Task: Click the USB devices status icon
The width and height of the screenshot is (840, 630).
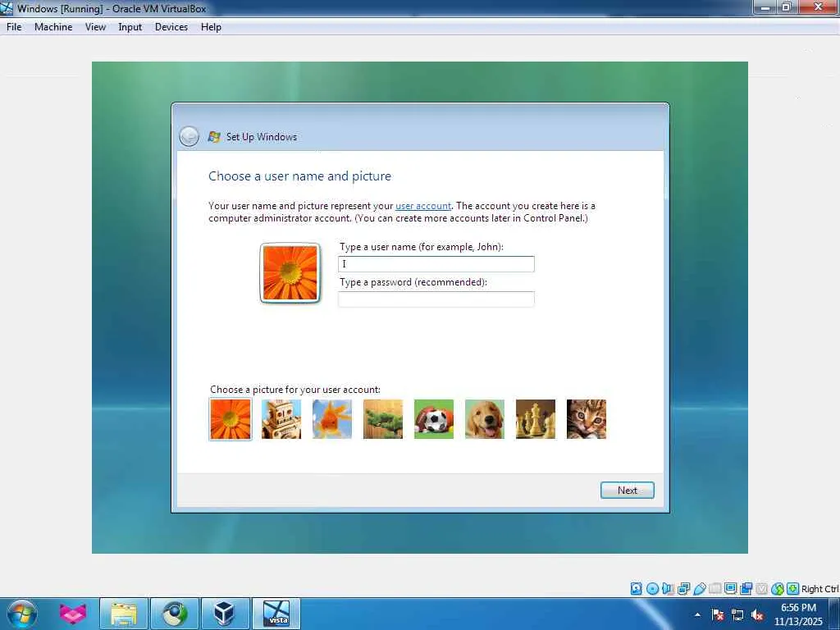Action: coord(699,589)
